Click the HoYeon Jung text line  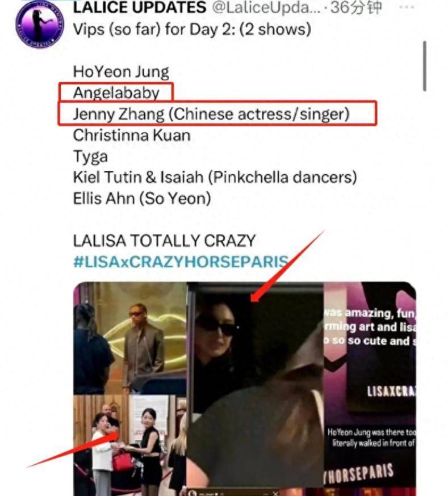(121, 72)
